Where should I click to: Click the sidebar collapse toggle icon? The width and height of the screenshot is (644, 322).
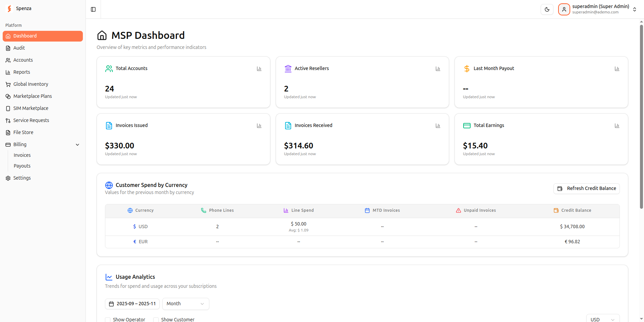coord(93,9)
